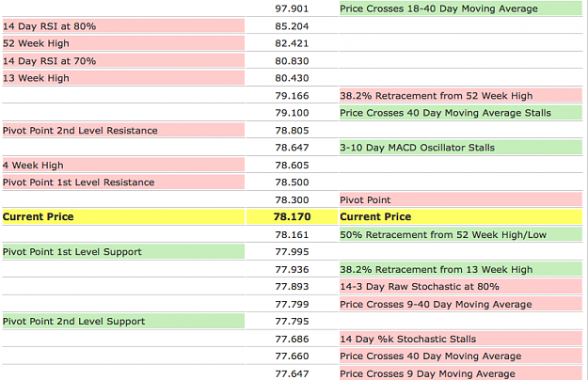
Task: Select the value 77.893
Action: click(292, 286)
